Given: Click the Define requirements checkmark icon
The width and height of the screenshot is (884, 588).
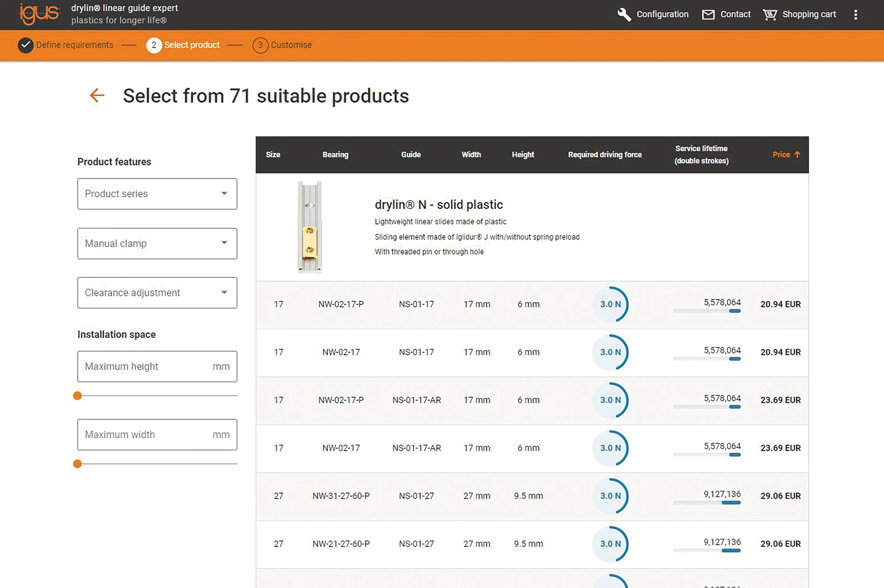Looking at the screenshot, I should (x=25, y=45).
